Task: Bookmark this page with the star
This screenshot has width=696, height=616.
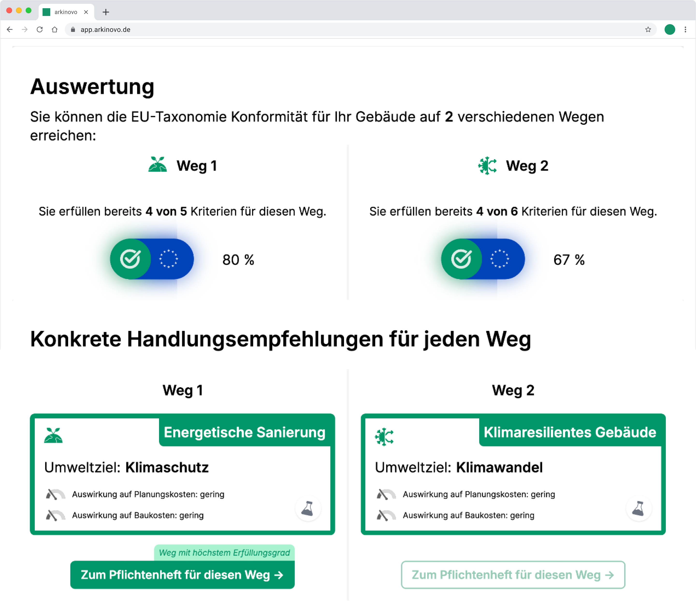Action: (648, 30)
